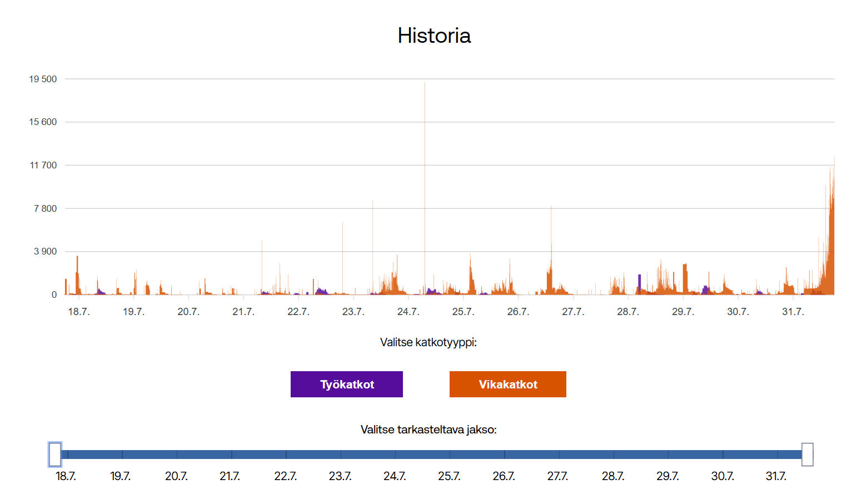This screenshot has width=862, height=504.
Task: Click the slider label 30.7.
Action: point(722,476)
